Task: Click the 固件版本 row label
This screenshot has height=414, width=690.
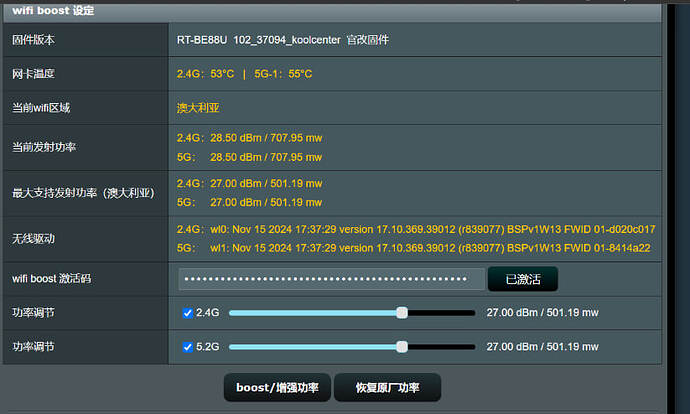Action: (33, 40)
